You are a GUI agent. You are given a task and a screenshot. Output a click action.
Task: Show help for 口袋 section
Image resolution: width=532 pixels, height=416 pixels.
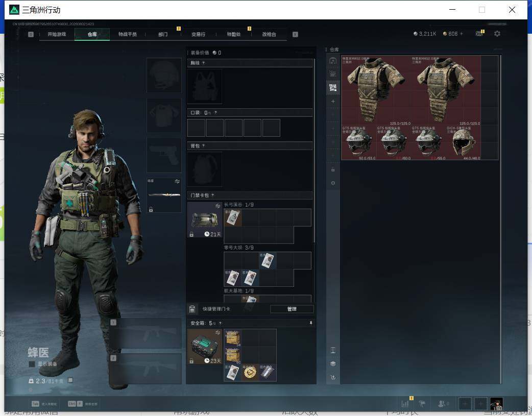click(x=215, y=113)
